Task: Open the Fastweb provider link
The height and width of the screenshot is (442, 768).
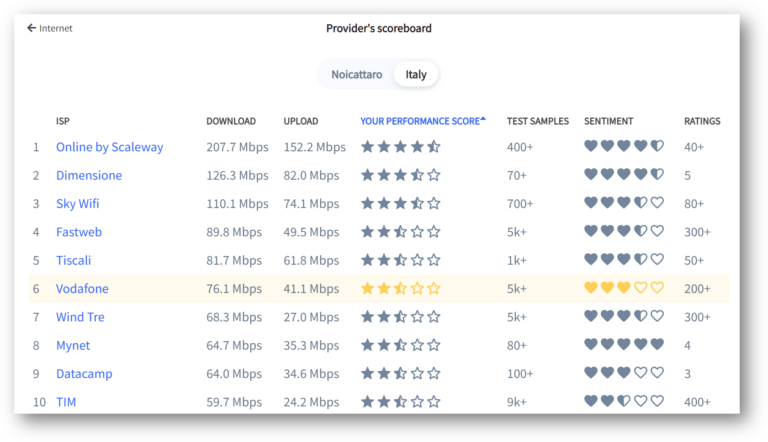Action: tap(79, 232)
